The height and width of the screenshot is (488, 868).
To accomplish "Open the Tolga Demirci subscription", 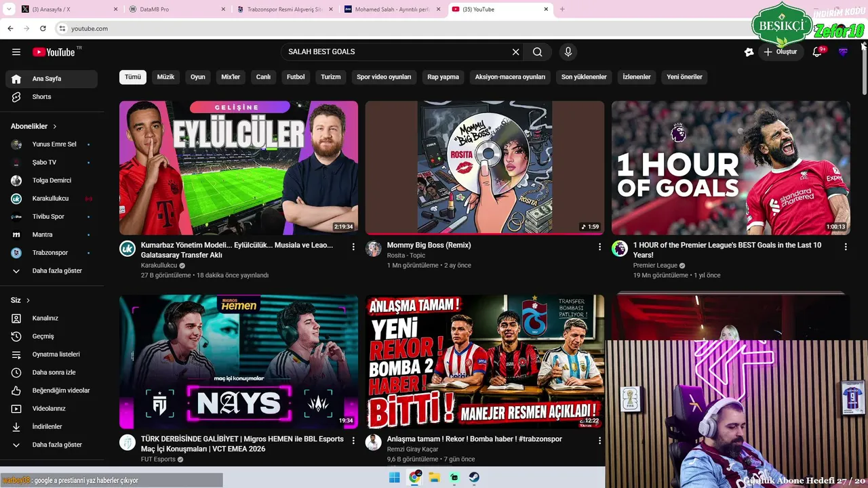I will (52, 180).
